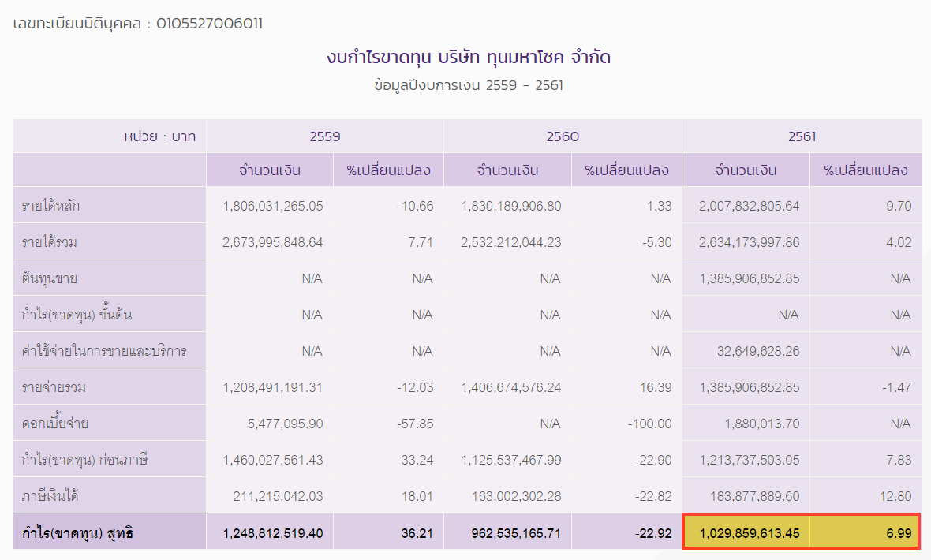Click the subtitle ข้อมูลปีงบการเงิน 2559 - 2561
Image resolution: width=931 pixels, height=560 pixels.
pyautogui.click(x=469, y=85)
